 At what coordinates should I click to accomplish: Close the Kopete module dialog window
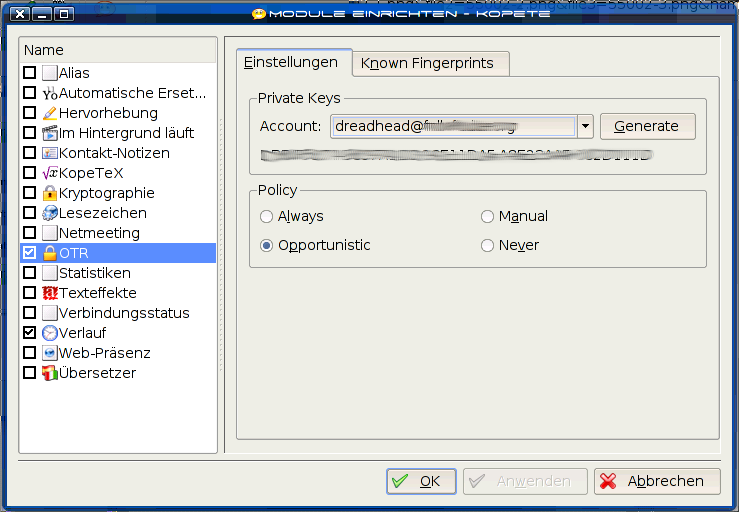click(x=20, y=14)
